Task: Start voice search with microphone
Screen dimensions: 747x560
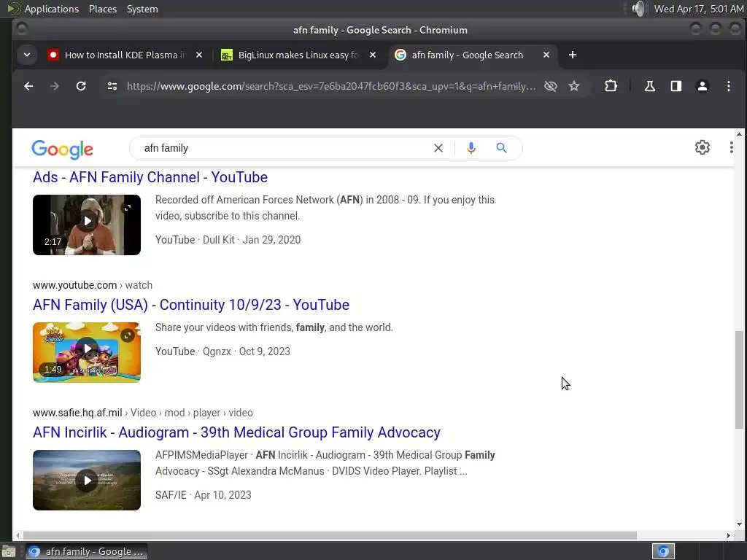Action: click(x=471, y=148)
